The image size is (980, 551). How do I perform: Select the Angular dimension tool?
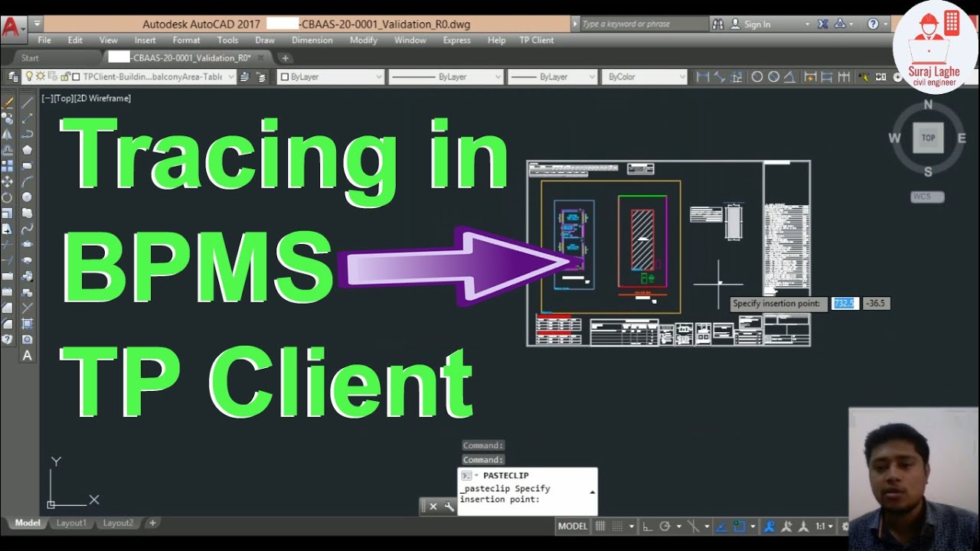(789, 77)
